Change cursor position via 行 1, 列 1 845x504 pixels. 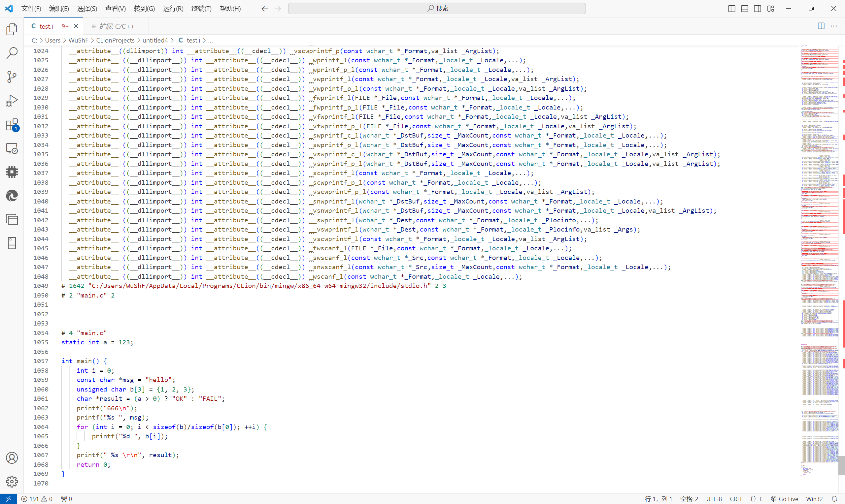pos(659,499)
